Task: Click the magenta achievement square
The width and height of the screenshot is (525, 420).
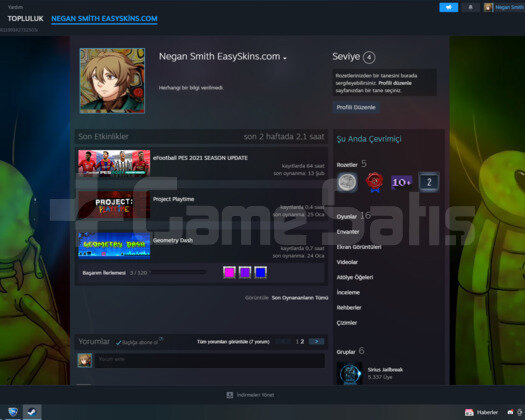Action: pos(229,272)
